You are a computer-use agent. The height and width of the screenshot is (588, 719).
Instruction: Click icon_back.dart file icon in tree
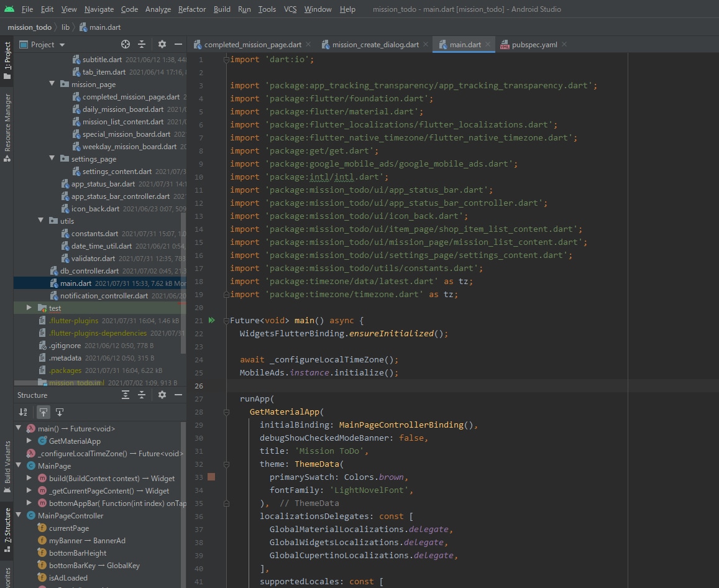click(x=65, y=209)
